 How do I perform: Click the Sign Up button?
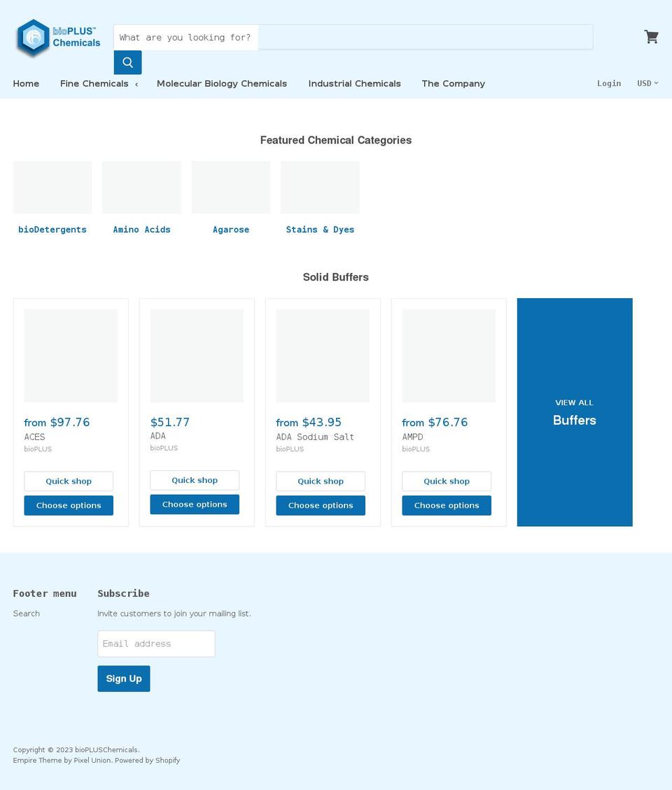pyautogui.click(x=124, y=679)
